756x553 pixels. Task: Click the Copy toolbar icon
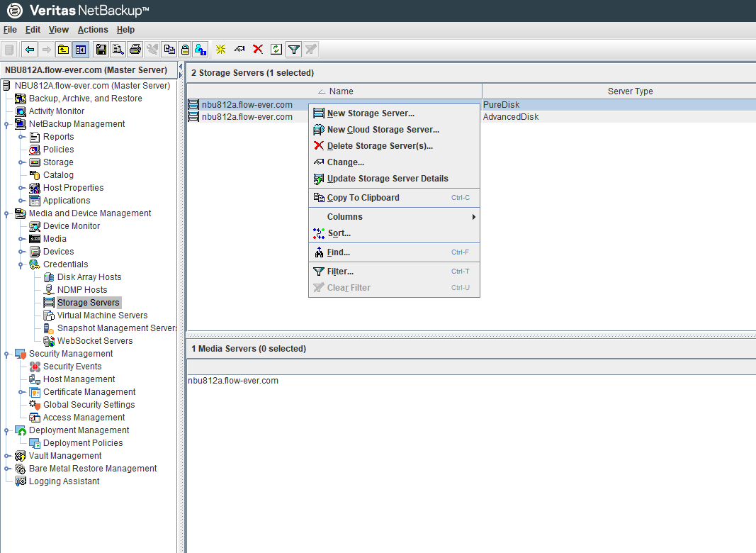click(169, 49)
